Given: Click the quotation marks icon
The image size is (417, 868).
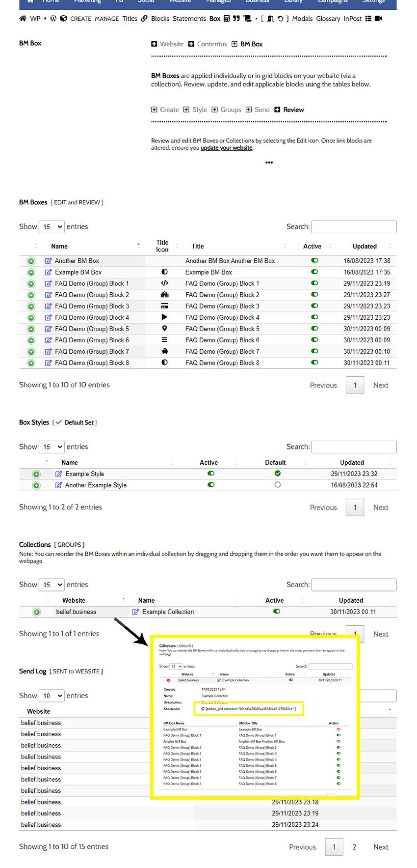Looking at the screenshot, I should coord(236,19).
